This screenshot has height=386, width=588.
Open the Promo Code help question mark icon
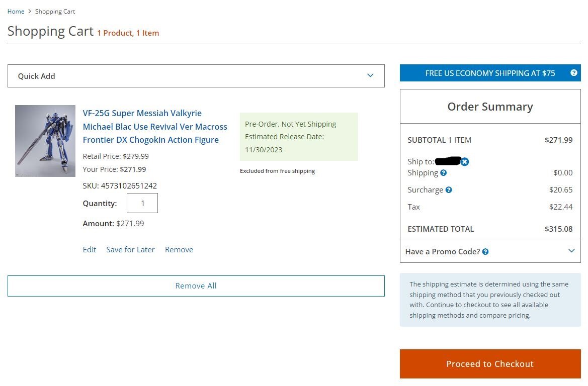(x=485, y=251)
